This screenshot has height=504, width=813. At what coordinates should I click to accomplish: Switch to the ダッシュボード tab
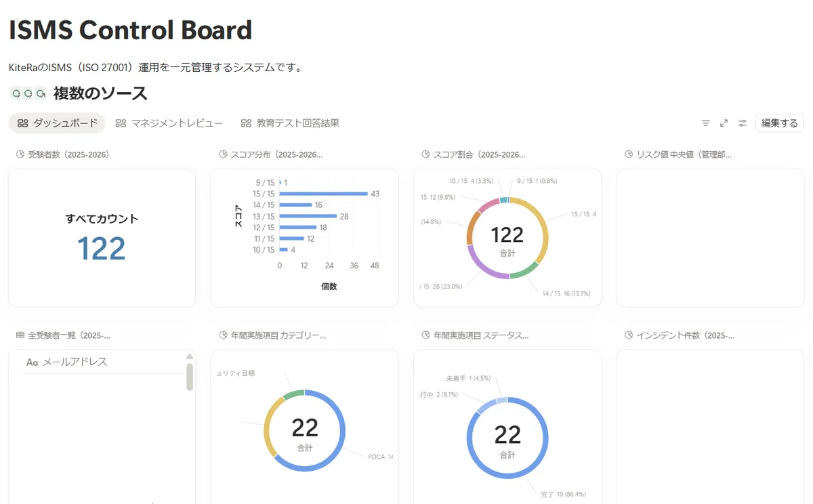(x=57, y=123)
